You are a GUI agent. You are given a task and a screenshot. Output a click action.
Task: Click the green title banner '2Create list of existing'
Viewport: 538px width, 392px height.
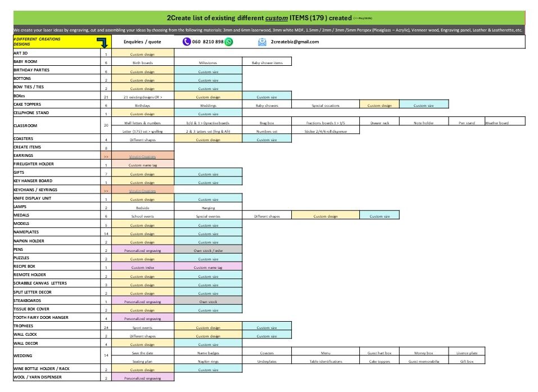pos(269,18)
